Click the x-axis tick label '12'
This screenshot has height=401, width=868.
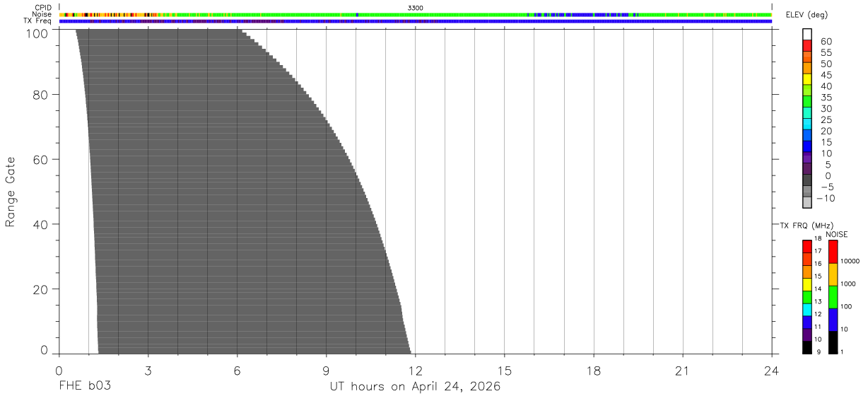(415, 371)
